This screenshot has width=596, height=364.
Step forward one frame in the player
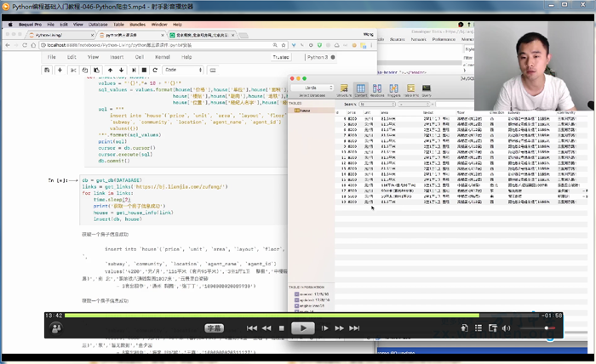324,328
